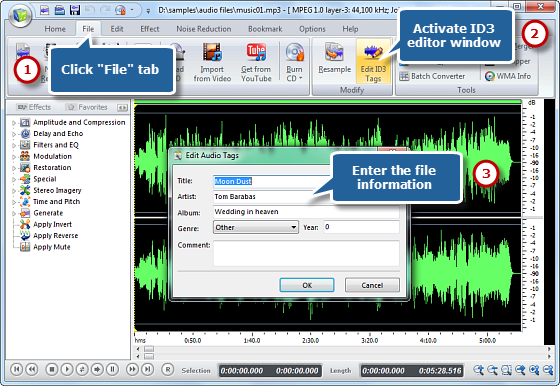Click Redo arrow in quick access toolbar

point(105,10)
